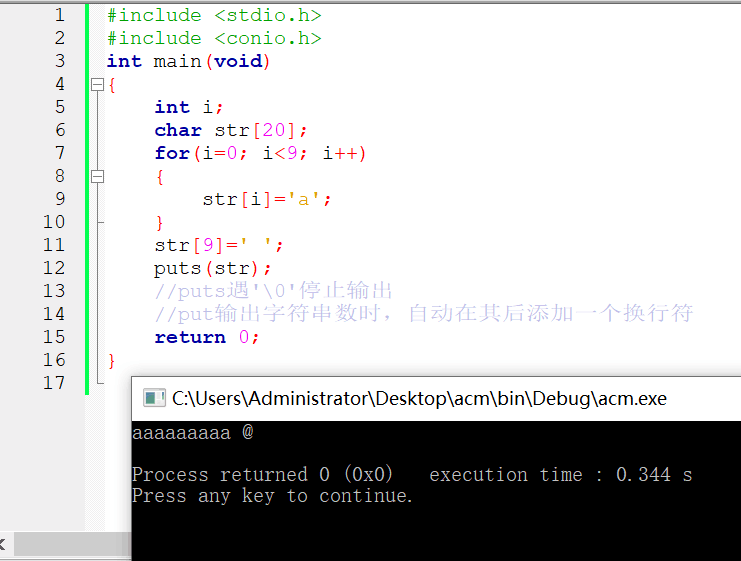Click the 'for(i=0; i<9; i++)' statement

[x=260, y=154]
